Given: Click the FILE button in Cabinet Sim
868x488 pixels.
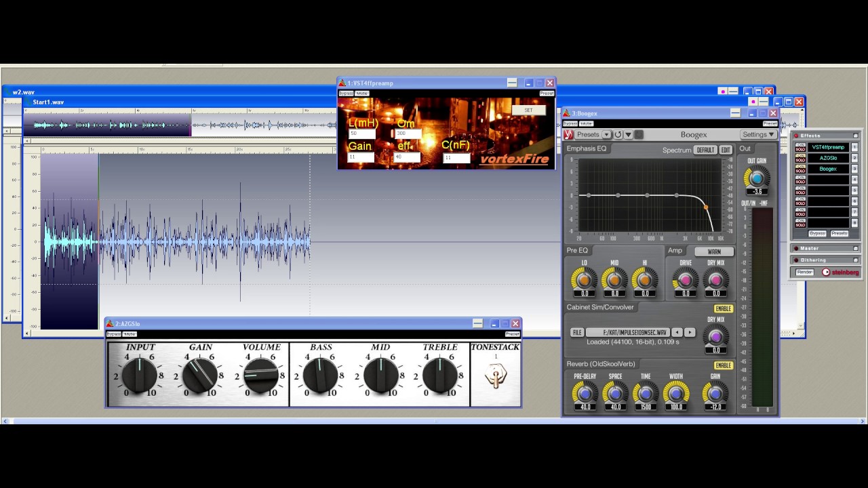Looking at the screenshot, I should click(x=577, y=332).
